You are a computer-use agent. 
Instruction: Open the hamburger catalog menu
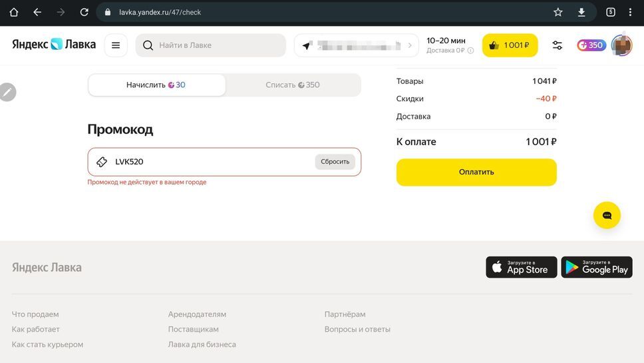[116, 45]
